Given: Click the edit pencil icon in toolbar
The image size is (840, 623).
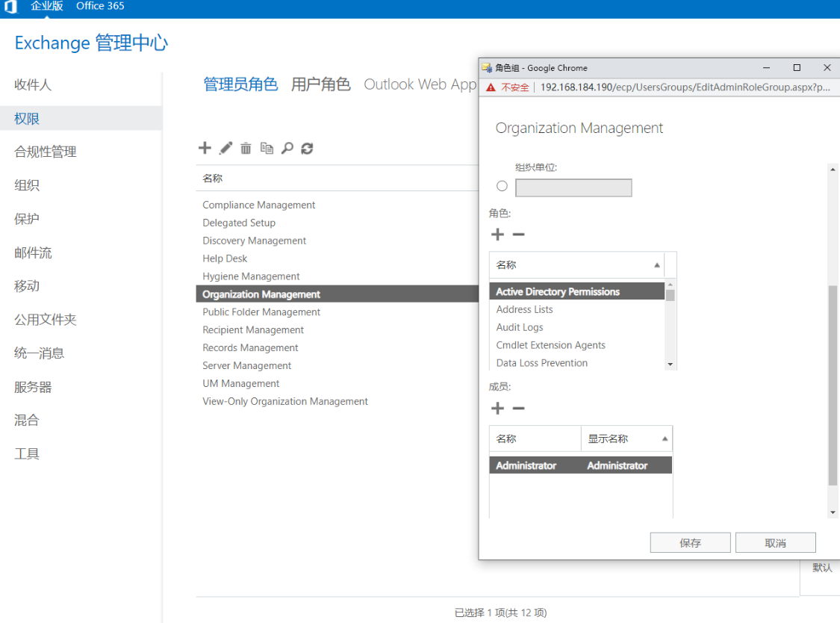Looking at the screenshot, I should (225, 148).
